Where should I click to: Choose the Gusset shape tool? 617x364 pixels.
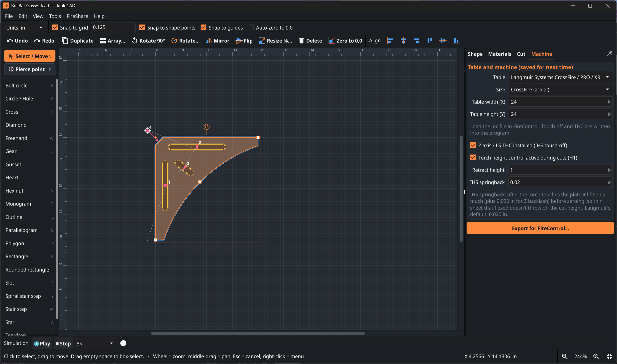29,165
